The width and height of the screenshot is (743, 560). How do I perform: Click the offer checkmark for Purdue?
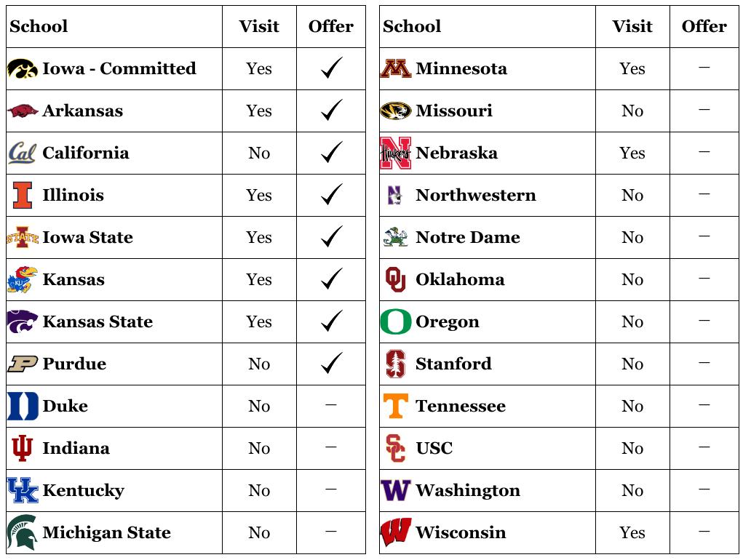[x=331, y=364]
